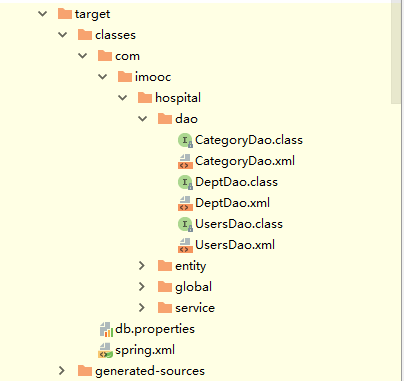Click the CategoryDao.xml file icon

[x=185, y=161]
